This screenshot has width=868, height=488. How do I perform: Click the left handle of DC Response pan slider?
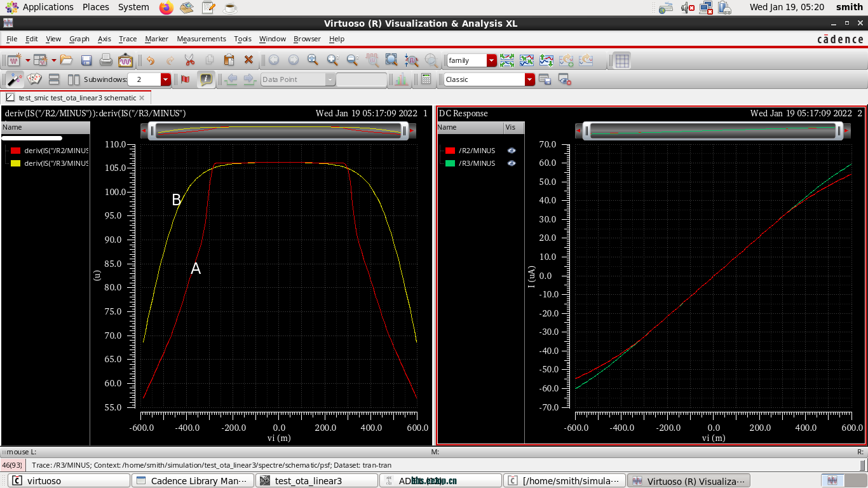[587, 132]
